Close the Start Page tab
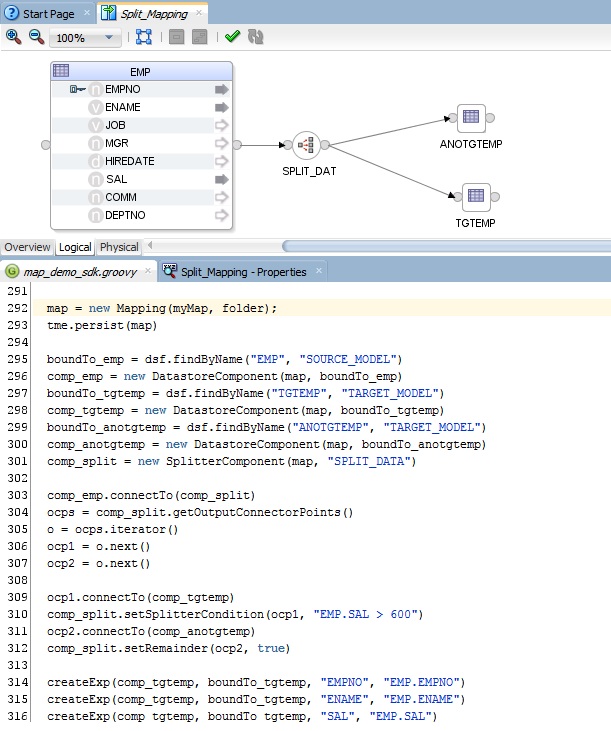The height and width of the screenshot is (731, 611). (87, 13)
